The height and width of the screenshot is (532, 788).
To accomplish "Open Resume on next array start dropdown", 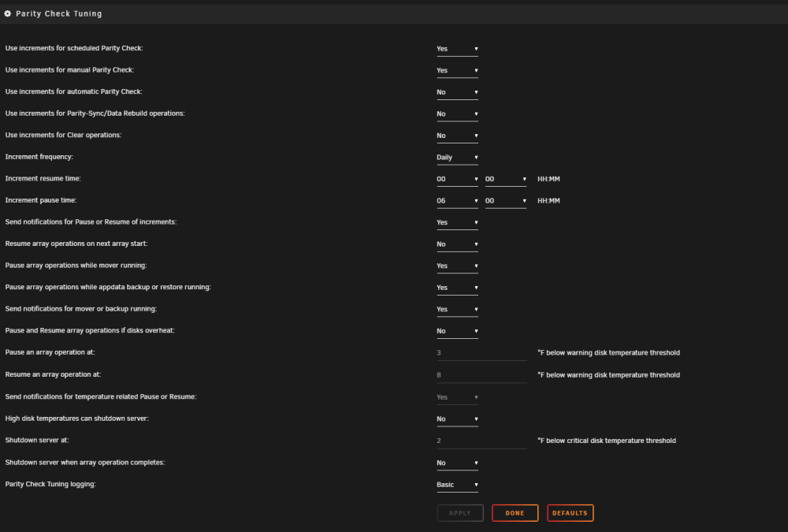I will [x=457, y=244].
